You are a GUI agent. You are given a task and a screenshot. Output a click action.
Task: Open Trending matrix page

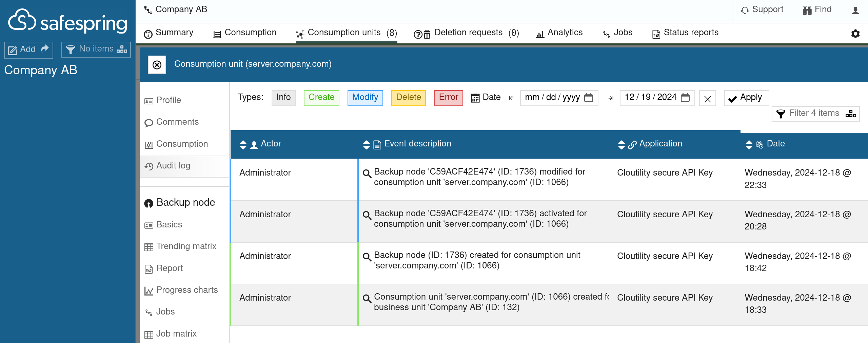[x=180, y=246]
